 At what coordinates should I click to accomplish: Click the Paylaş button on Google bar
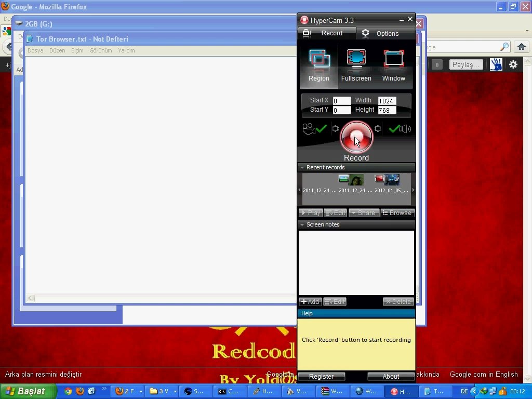coord(466,64)
